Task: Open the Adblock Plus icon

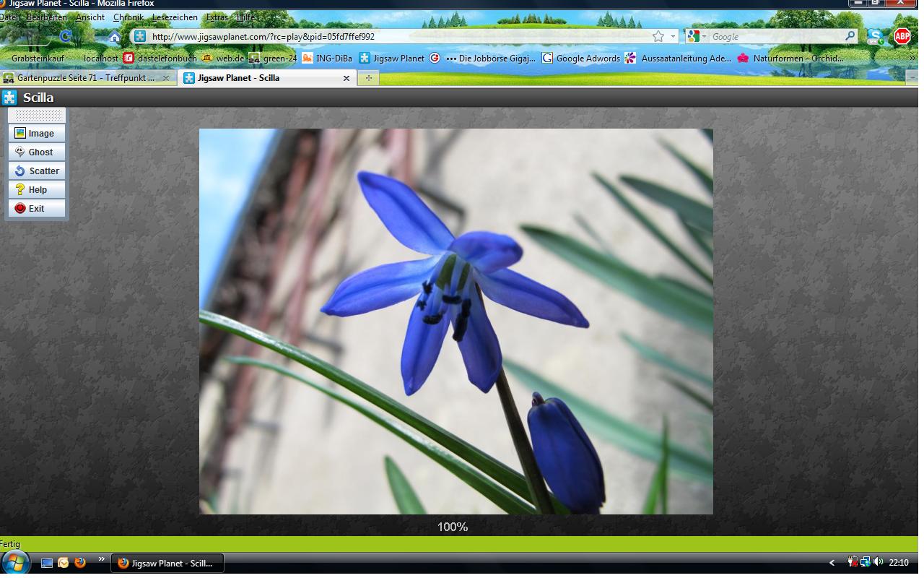Action: pyautogui.click(x=902, y=36)
